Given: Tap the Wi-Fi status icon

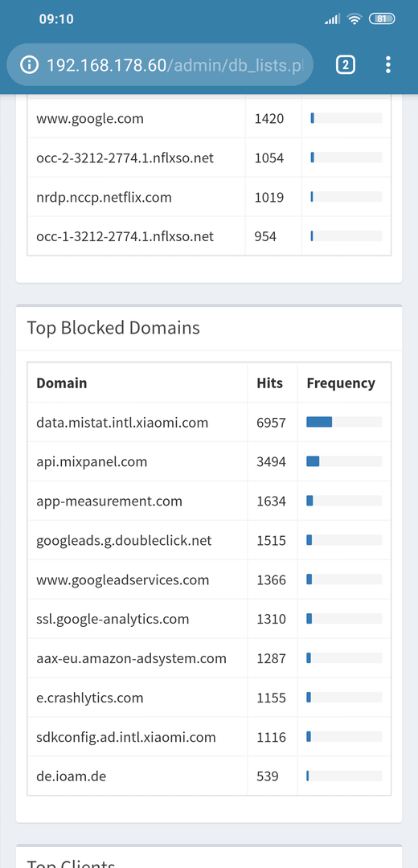Looking at the screenshot, I should (354, 18).
